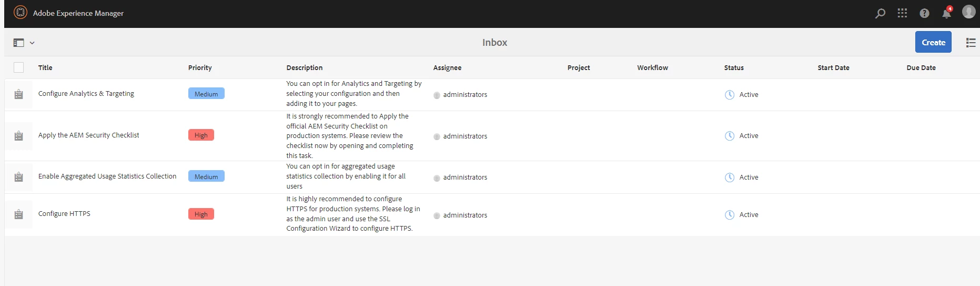Viewport: 980px width, 286px height.
Task: Click the Assignee column header
Action: 447,67
